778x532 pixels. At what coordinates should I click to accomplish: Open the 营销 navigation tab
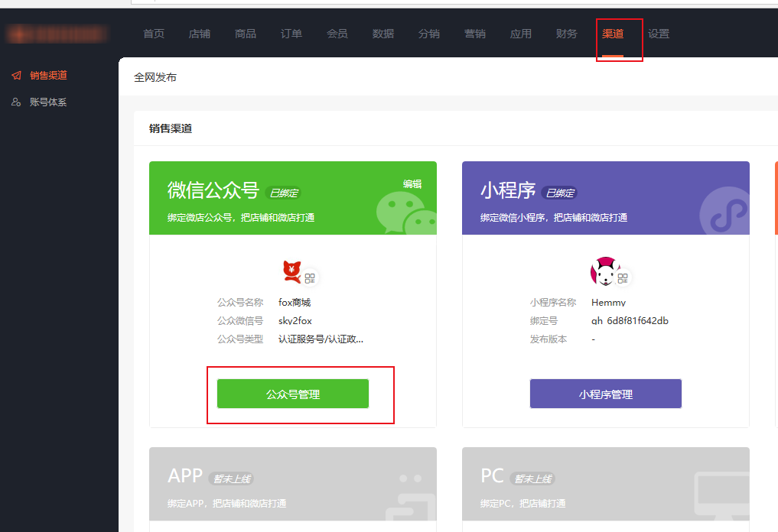tap(475, 34)
